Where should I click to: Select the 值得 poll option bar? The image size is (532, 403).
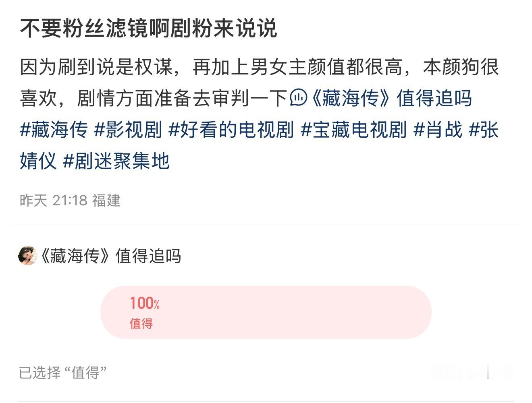(x=266, y=312)
